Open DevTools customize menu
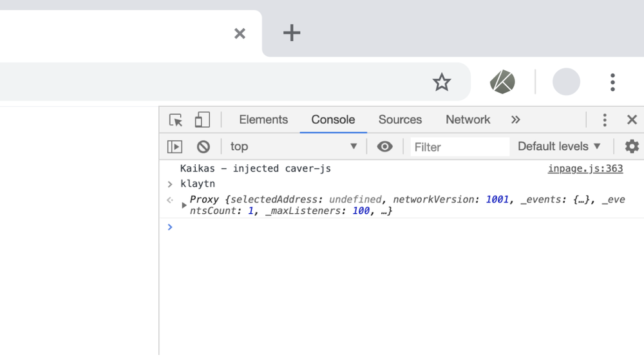644x360 pixels. click(x=605, y=120)
